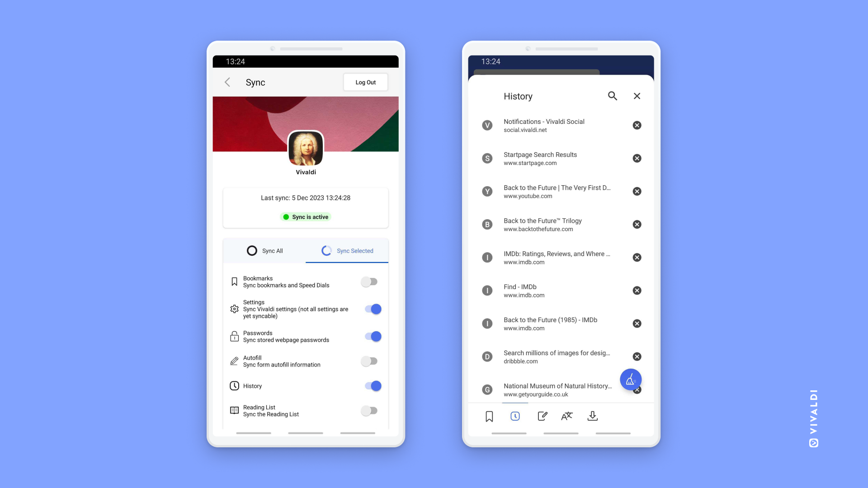
Task: Toggle the Bookmarks sync switch
Action: [370, 281]
